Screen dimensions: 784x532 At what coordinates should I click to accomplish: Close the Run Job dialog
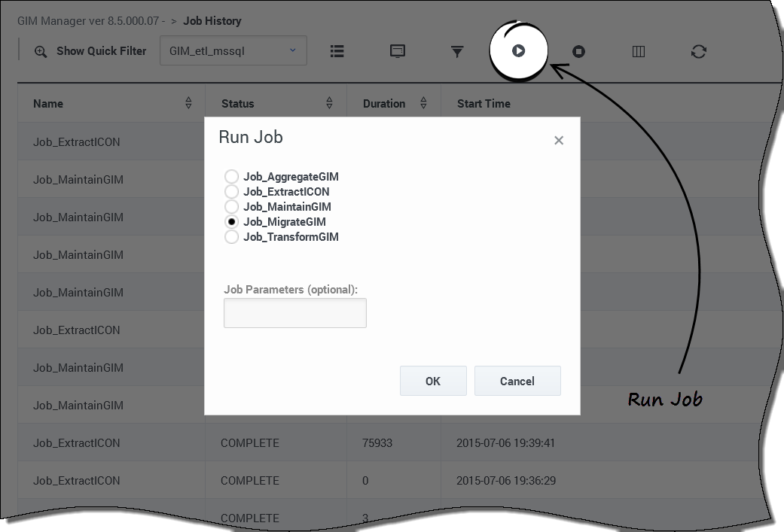pos(559,140)
